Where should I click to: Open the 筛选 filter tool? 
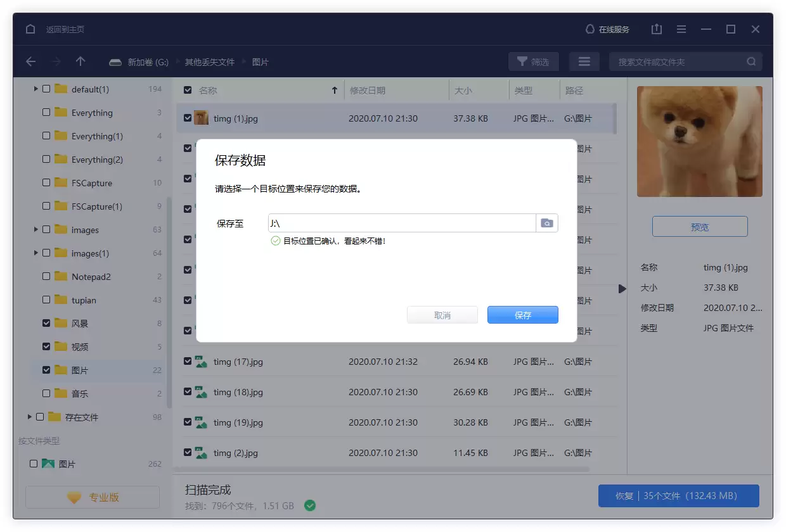click(532, 61)
